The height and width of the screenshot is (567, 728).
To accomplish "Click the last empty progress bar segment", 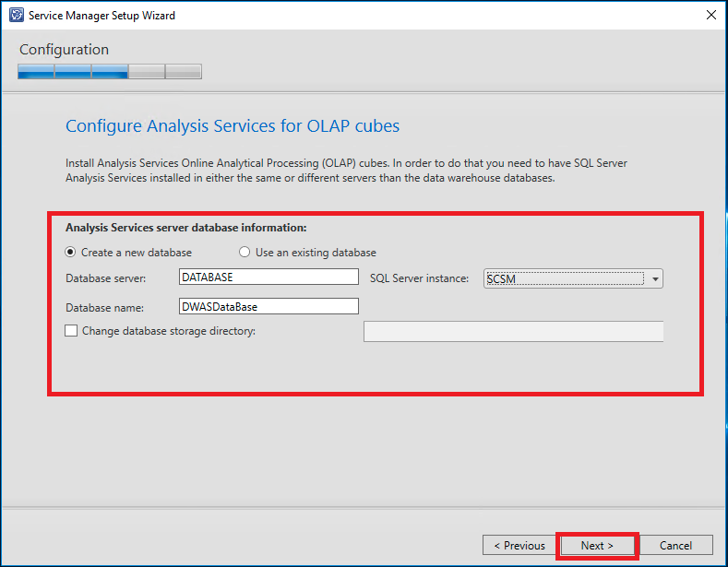I will coord(183,72).
